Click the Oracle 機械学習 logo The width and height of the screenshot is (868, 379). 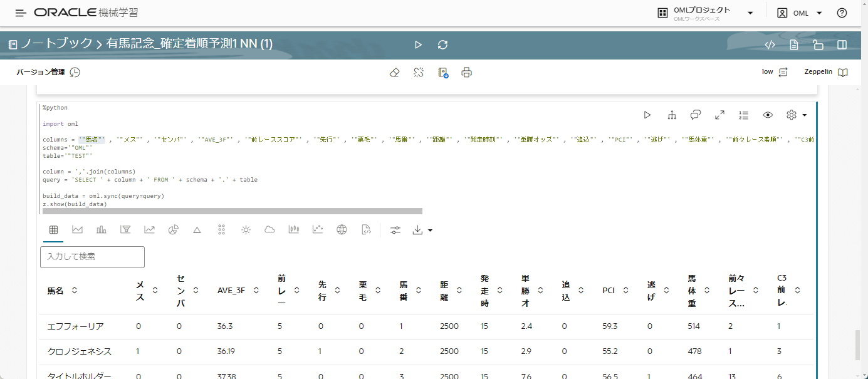[x=86, y=13]
